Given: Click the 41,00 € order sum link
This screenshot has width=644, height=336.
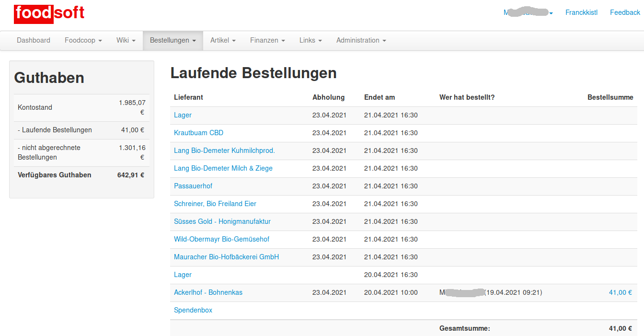Looking at the screenshot, I should pyautogui.click(x=620, y=292).
